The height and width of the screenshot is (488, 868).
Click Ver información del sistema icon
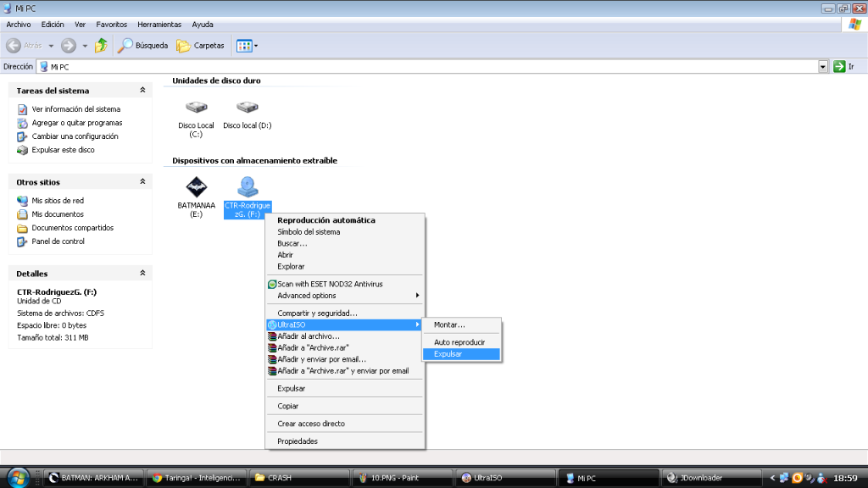[22, 109]
